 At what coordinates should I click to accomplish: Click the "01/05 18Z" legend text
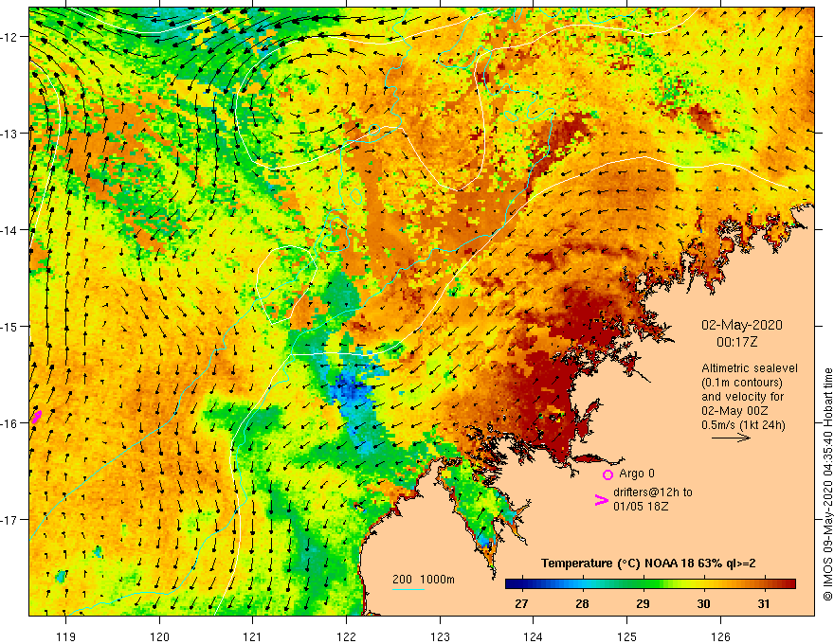[x=641, y=507]
